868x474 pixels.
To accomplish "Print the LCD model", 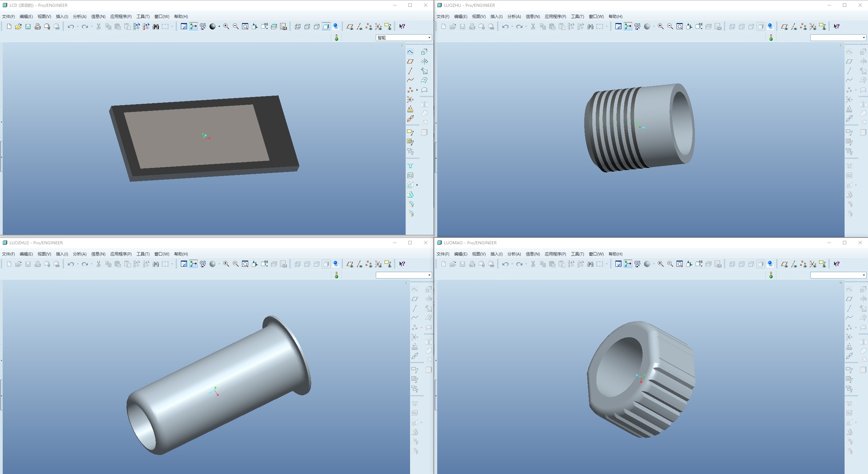I will point(38,26).
